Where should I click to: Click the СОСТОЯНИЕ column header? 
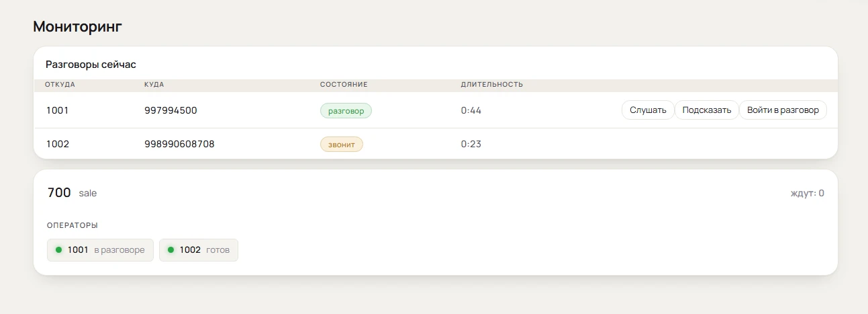coord(344,85)
